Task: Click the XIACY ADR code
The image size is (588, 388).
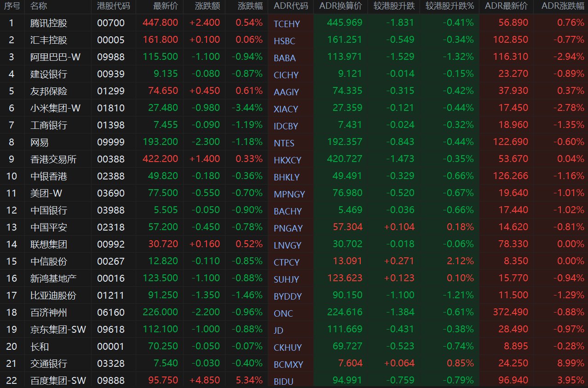Action: click(286, 109)
